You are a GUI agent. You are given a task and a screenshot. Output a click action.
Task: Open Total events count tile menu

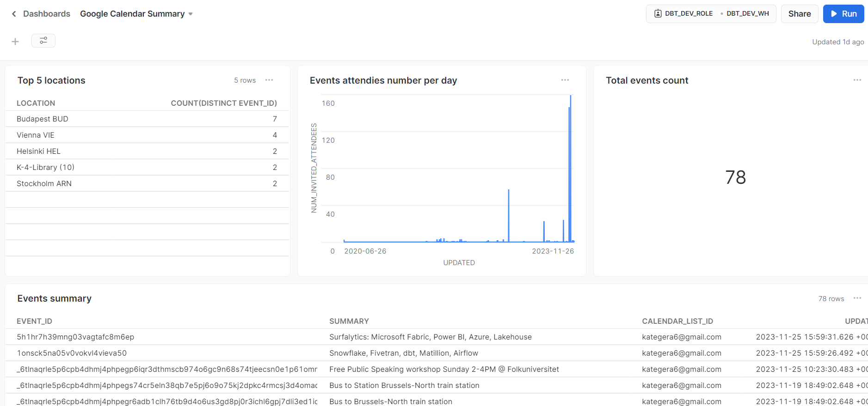click(x=857, y=80)
